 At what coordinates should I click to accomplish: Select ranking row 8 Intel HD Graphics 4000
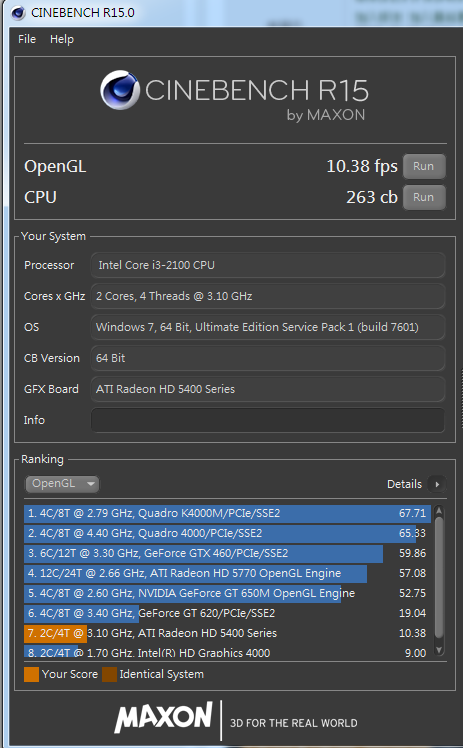(x=227, y=652)
